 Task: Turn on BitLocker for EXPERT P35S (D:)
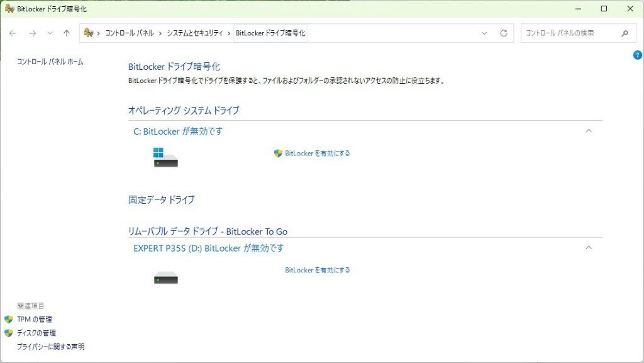[x=318, y=270]
